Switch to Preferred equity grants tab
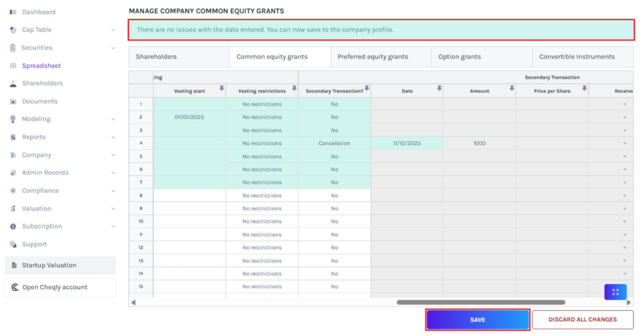The height and width of the screenshot is (336, 644). pos(372,57)
